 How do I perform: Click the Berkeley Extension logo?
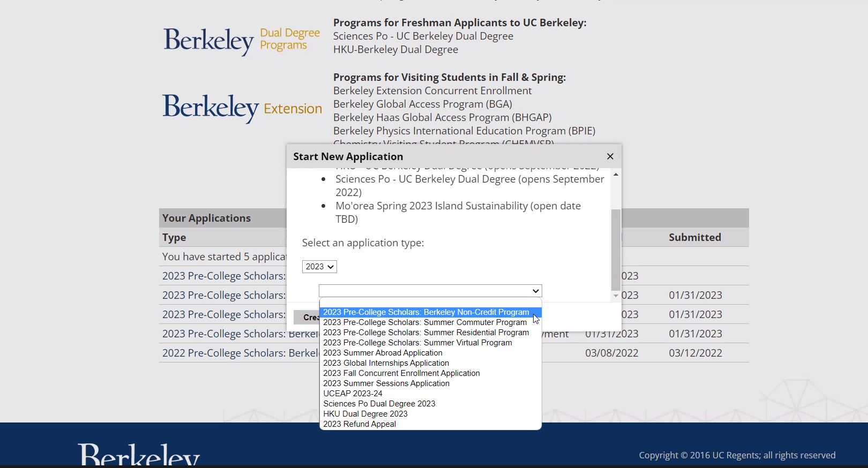pos(242,108)
